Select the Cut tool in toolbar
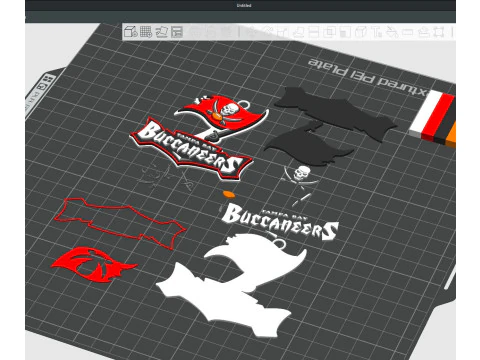Screen dimensions: 480x360 click(313, 32)
